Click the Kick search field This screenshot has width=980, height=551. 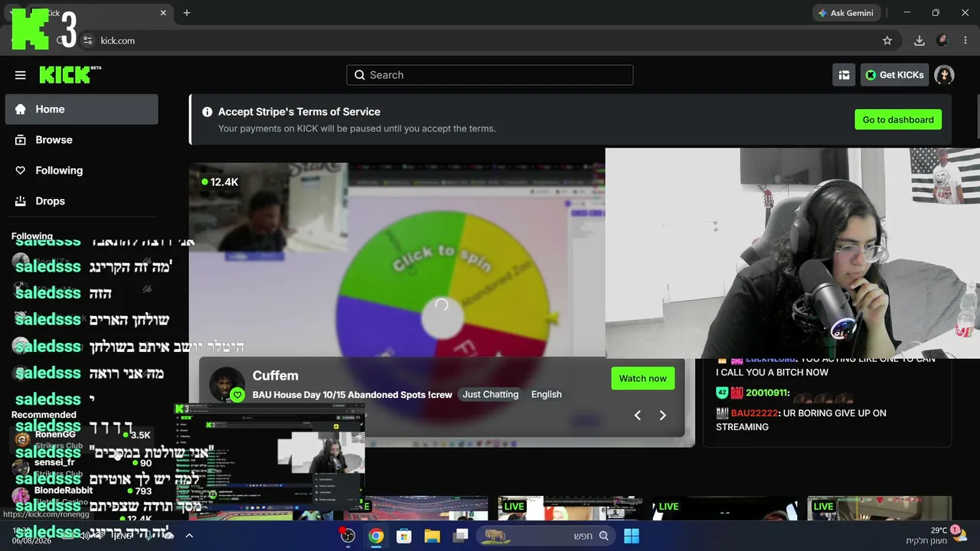pos(490,75)
